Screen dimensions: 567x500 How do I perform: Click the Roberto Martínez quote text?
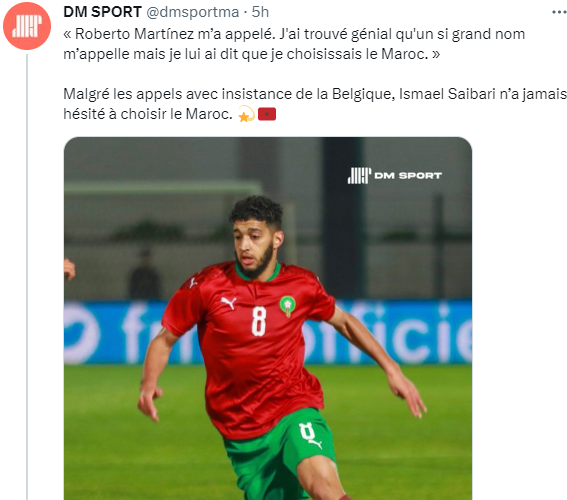point(294,44)
